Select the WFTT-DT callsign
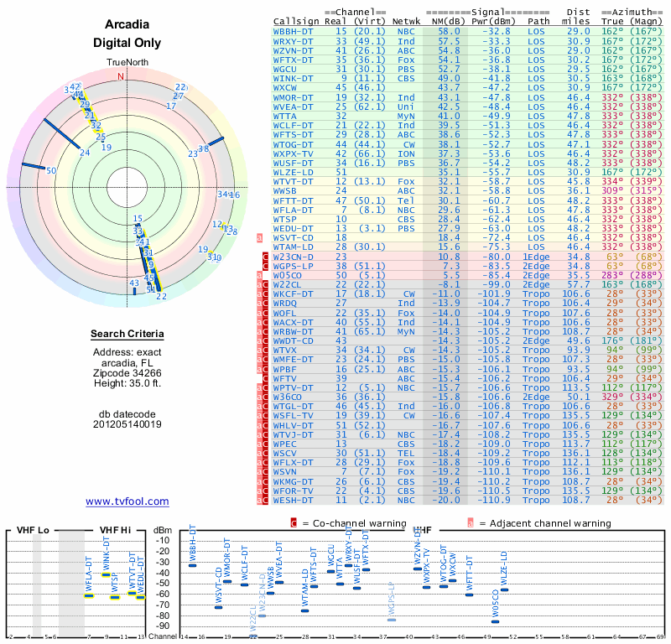Image resolution: width=671 pixels, height=644 pixels. coord(293,200)
